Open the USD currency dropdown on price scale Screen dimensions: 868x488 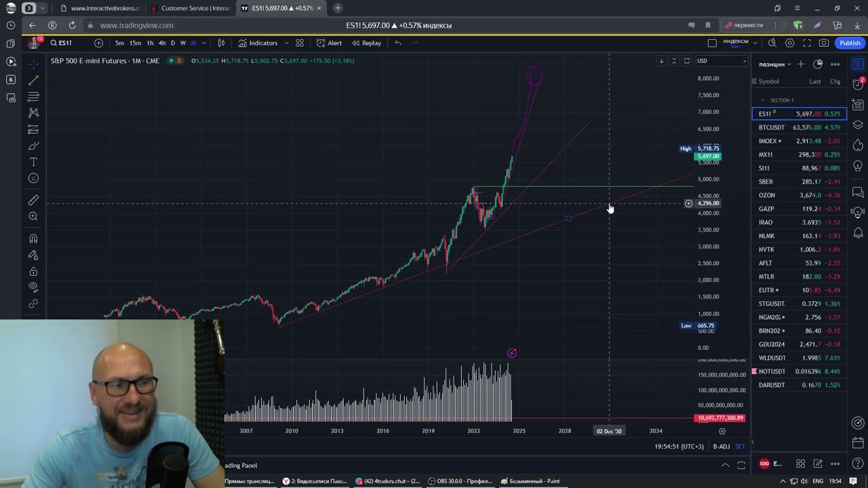point(722,61)
